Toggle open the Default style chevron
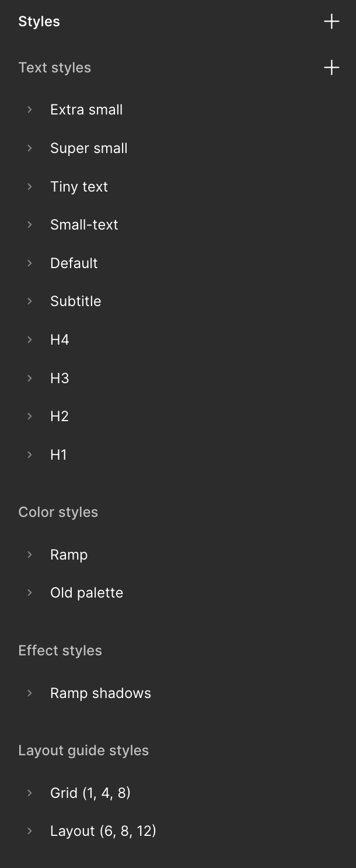 click(30, 263)
